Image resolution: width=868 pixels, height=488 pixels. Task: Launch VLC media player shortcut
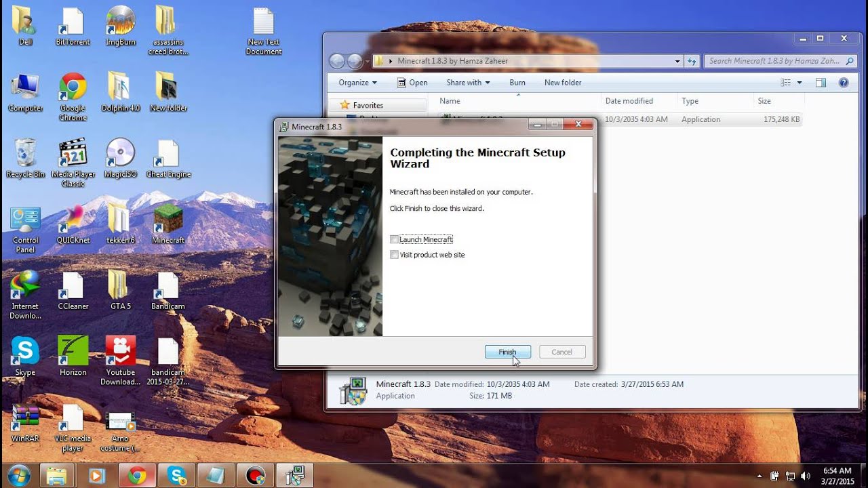tap(73, 428)
